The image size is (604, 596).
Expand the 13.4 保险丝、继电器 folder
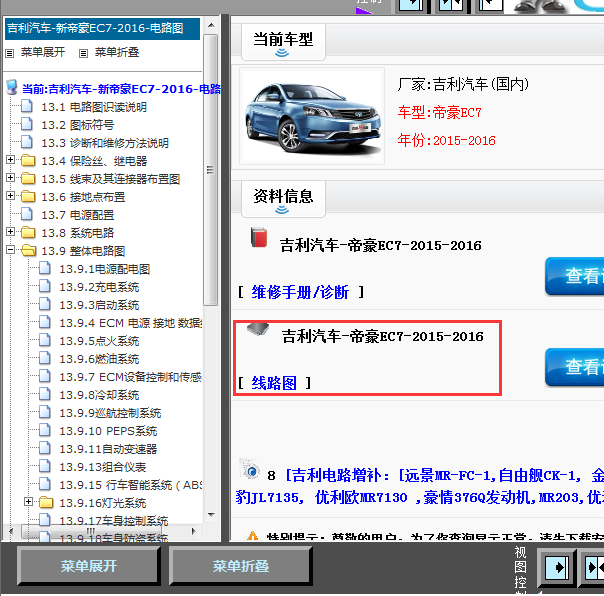[x=10, y=159]
